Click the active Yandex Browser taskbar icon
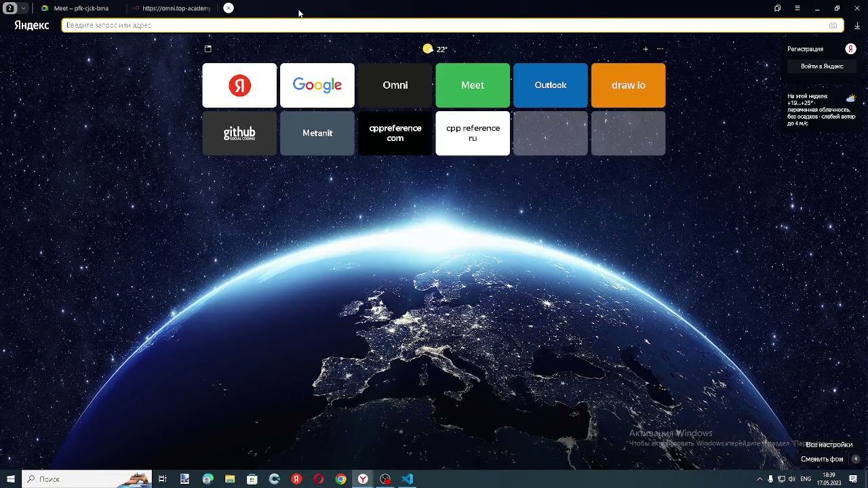Screen dimensions: 868x488 click(363, 479)
